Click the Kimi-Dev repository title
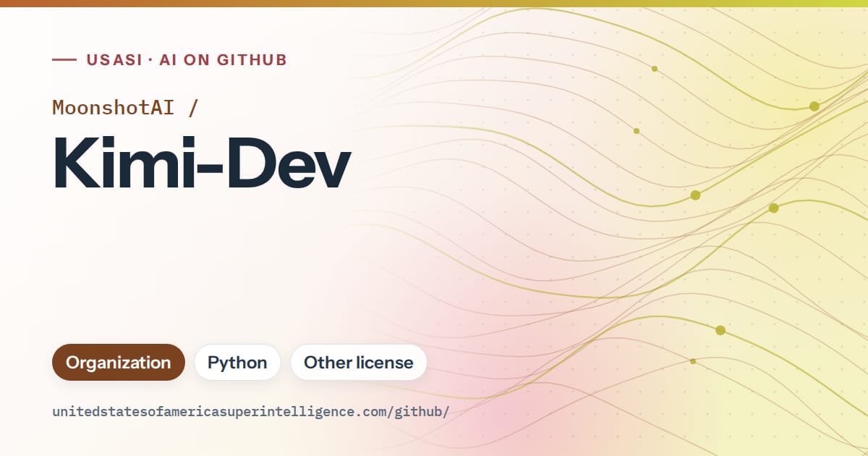Viewport: 868px width, 456px height. (202, 162)
